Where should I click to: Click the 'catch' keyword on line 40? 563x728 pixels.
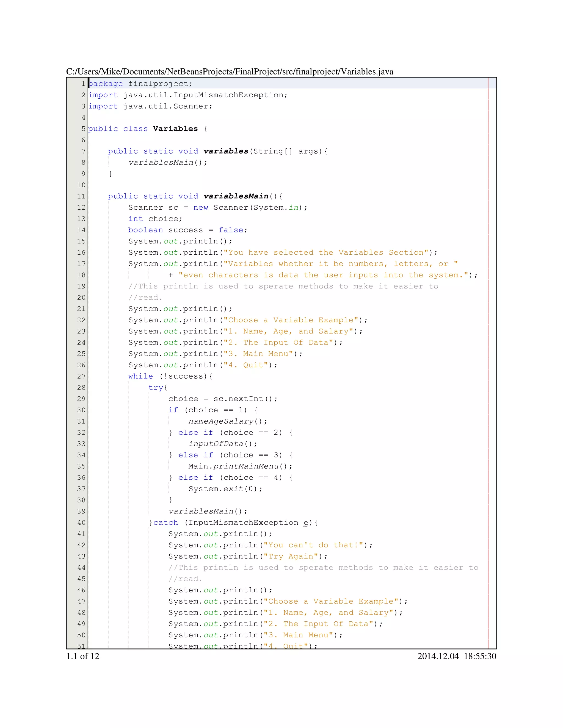coord(165,523)
